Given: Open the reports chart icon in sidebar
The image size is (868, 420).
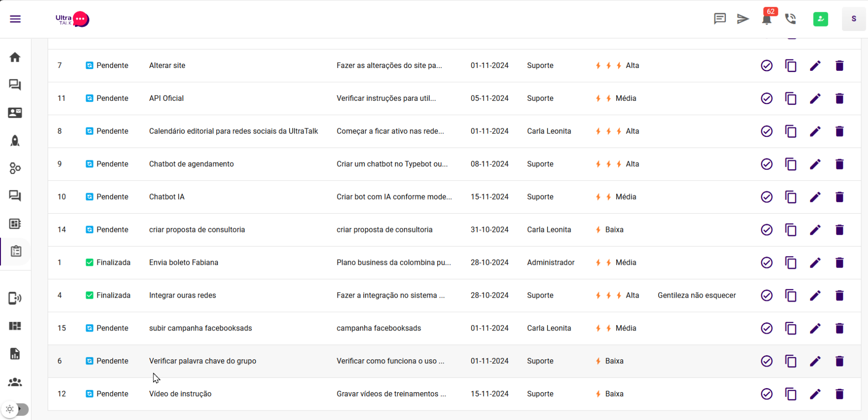Looking at the screenshot, I should [15, 354].
